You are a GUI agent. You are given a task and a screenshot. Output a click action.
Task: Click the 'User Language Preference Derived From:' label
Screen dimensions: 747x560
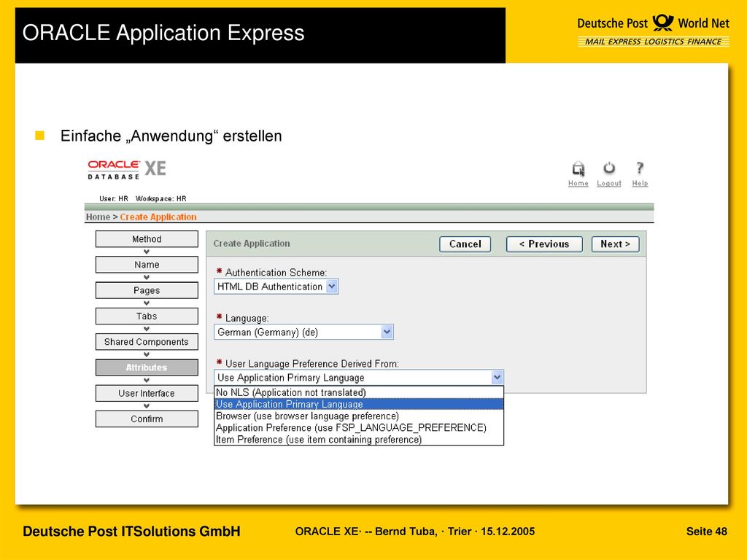point(312,364)
